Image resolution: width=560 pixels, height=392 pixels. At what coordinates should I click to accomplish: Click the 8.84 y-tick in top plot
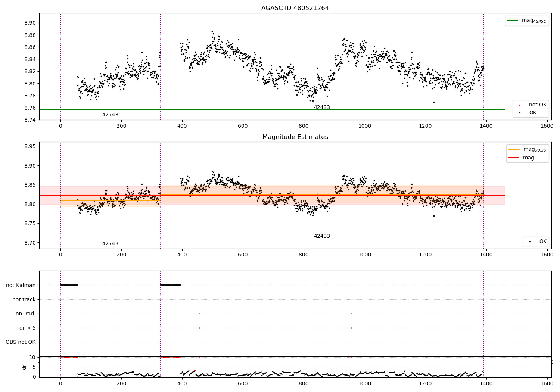click(29, 59)
